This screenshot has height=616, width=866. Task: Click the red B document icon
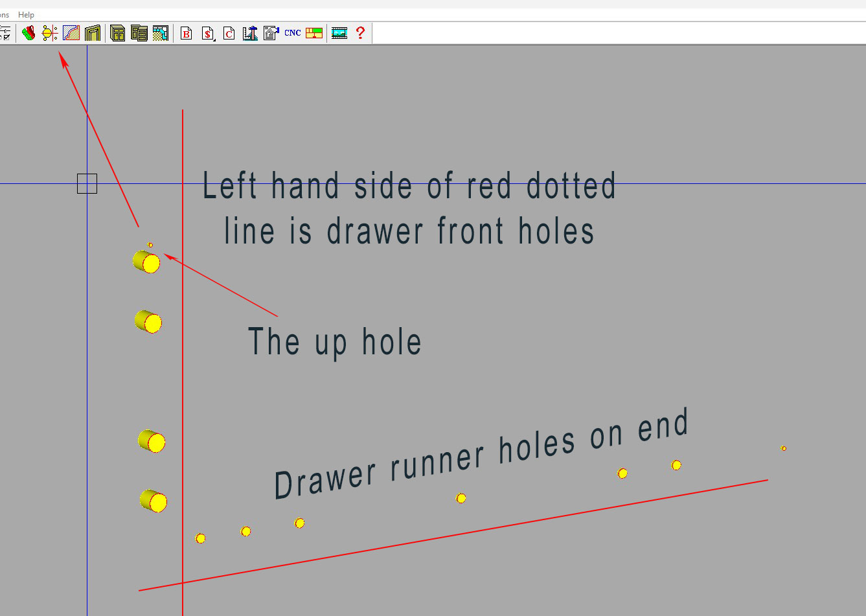click(187, 33)
